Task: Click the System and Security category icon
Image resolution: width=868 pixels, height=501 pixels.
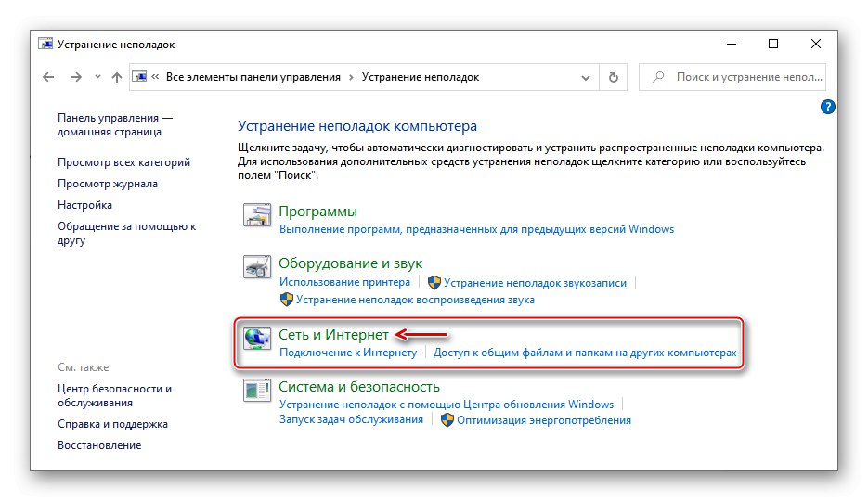Action: tap(256, 391)
